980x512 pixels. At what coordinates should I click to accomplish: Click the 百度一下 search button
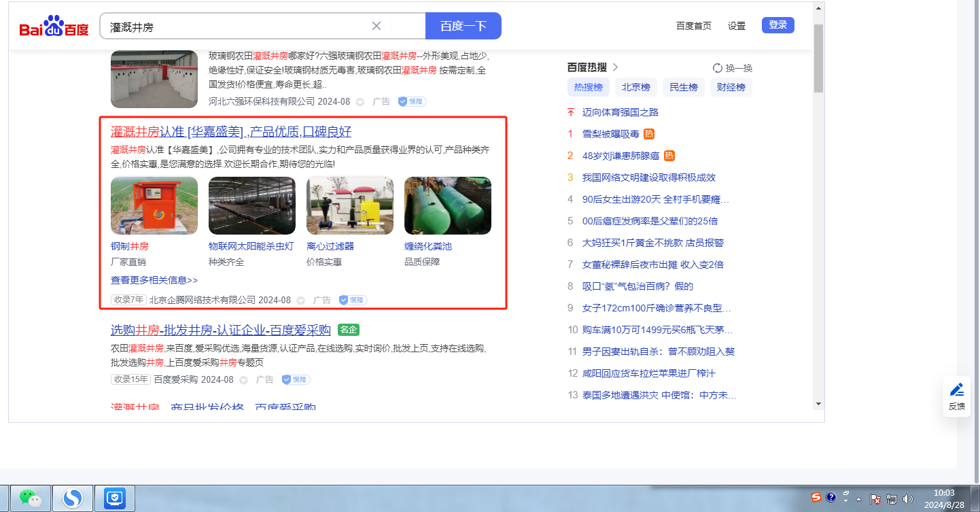[463, 26]
